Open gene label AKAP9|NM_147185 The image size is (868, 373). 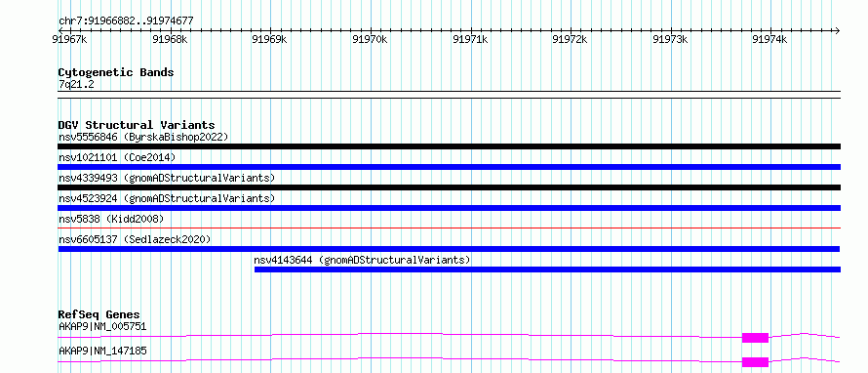point(102,351)
